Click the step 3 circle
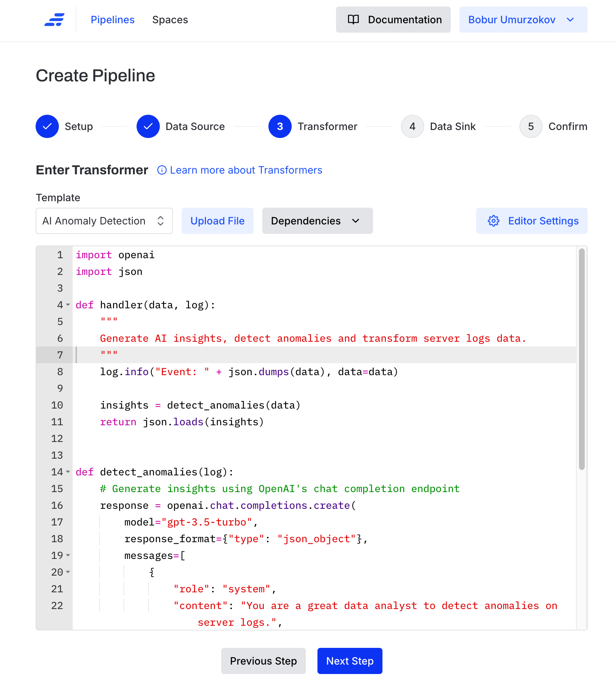The image size is (616, 690). click(280, 126)
